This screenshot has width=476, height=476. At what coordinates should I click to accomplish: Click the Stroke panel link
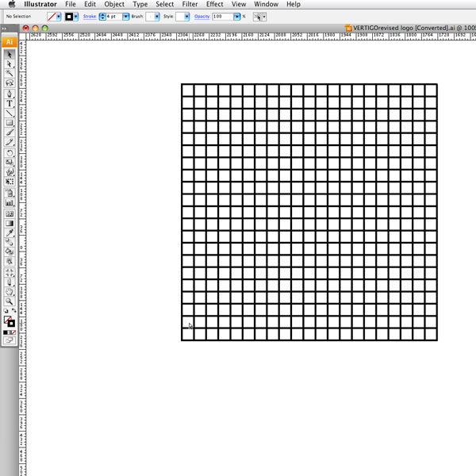[90, 16]
